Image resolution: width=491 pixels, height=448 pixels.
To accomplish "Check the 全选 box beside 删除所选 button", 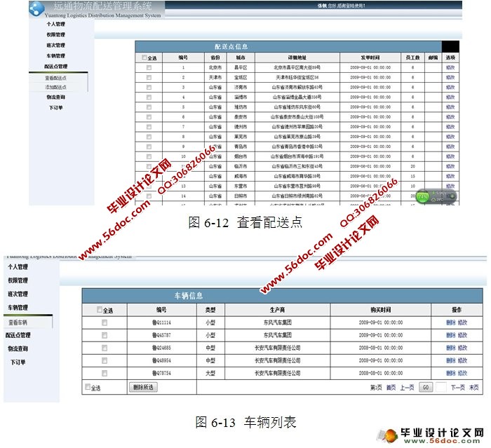I will click(x=88, y=387).
